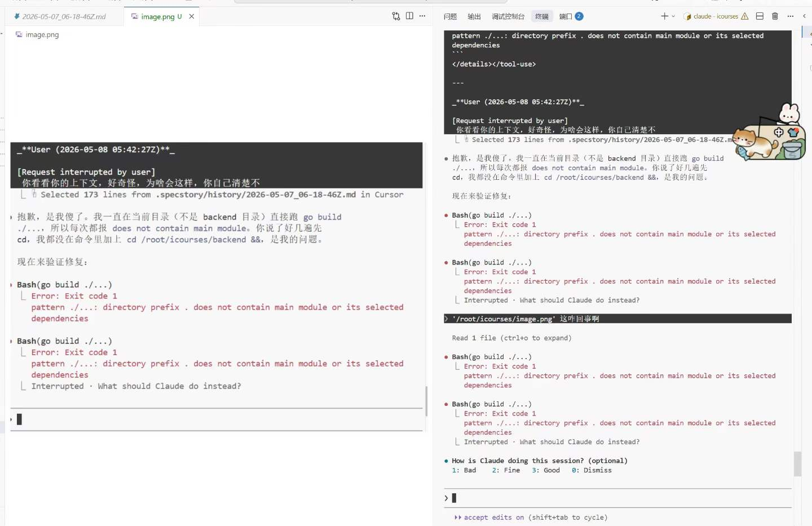Click '0: Dismiss' feedback option

point(592,470)
